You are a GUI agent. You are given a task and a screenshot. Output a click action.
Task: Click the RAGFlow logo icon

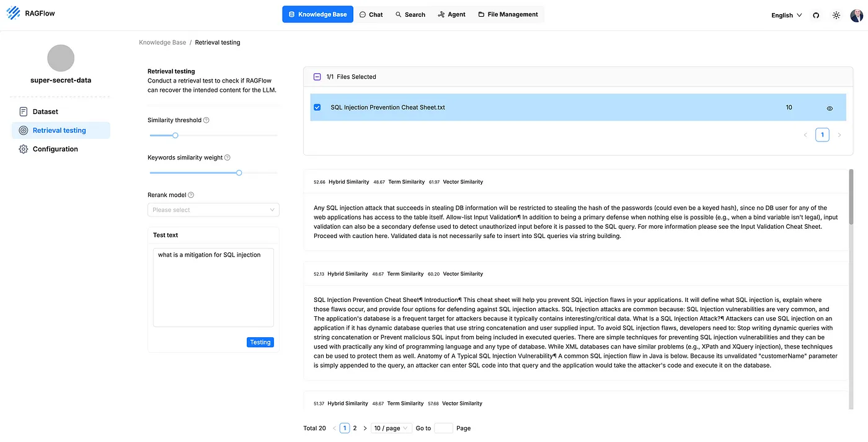tap(13, 13)
